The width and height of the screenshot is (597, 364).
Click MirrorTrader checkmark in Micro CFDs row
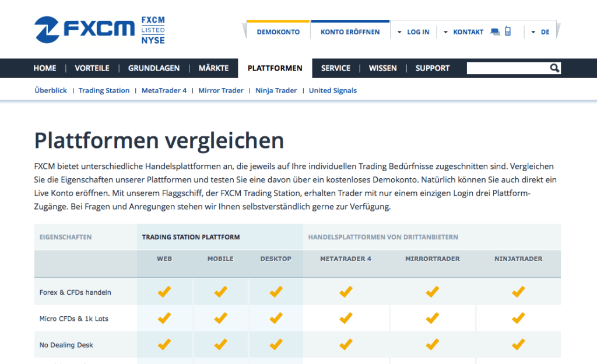(x=433, y=318)
